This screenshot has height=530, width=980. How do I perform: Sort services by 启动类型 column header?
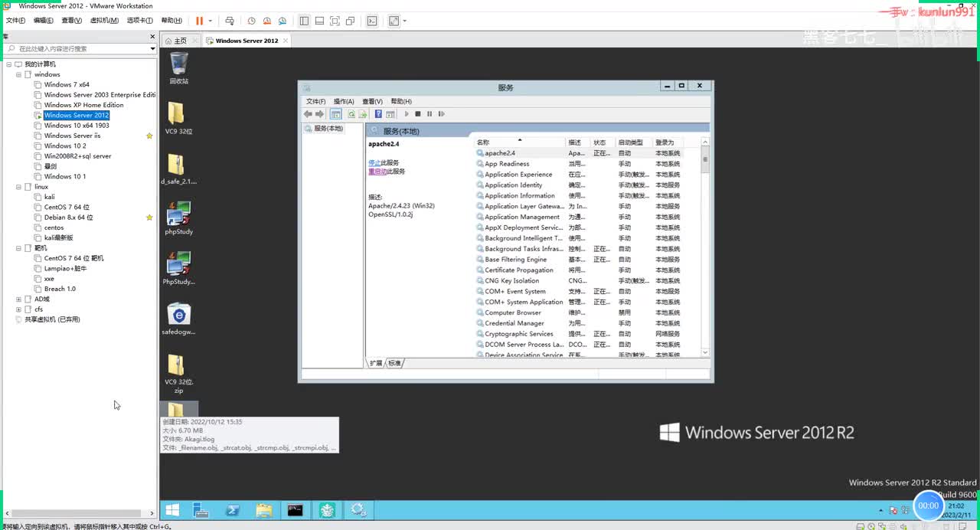point(634,142)
